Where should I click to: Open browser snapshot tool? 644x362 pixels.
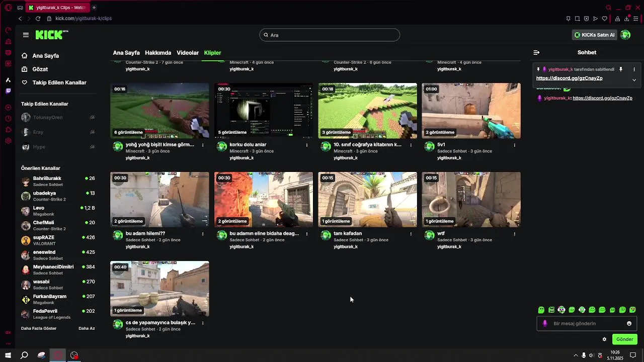pos(577,19)
